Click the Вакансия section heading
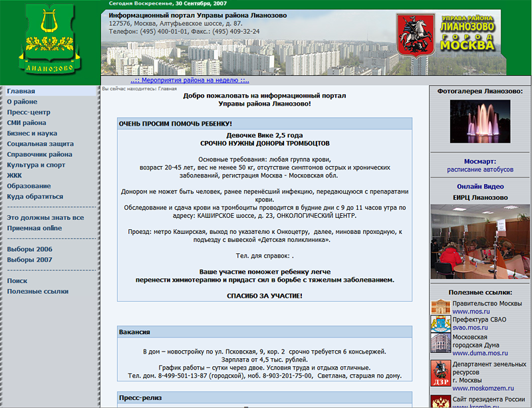 [134, 332]
